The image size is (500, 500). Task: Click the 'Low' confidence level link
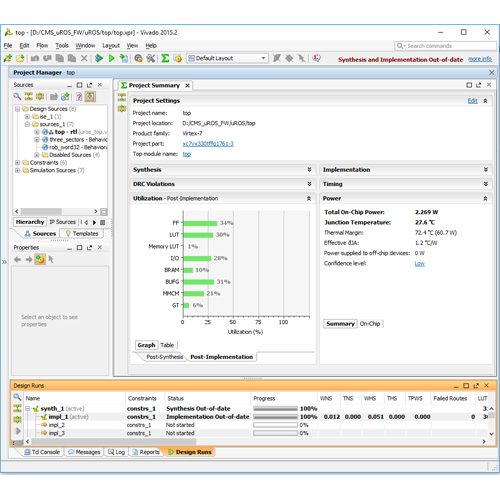420,264
